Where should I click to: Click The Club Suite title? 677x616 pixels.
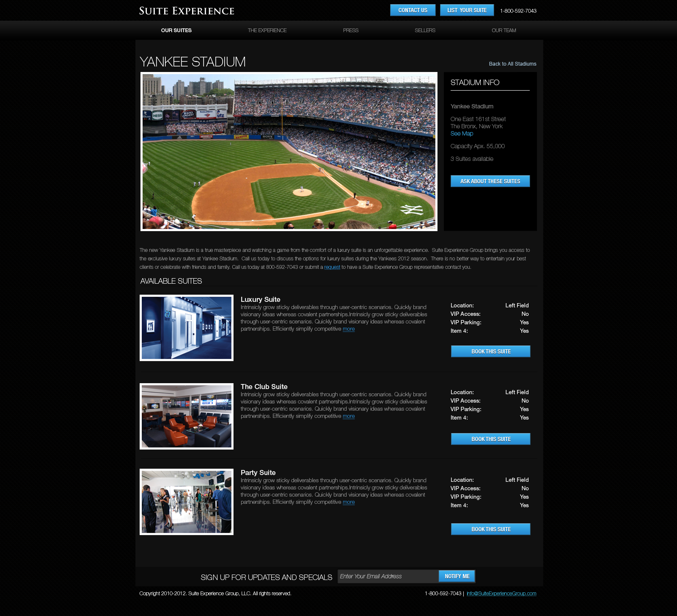[264, 387]
